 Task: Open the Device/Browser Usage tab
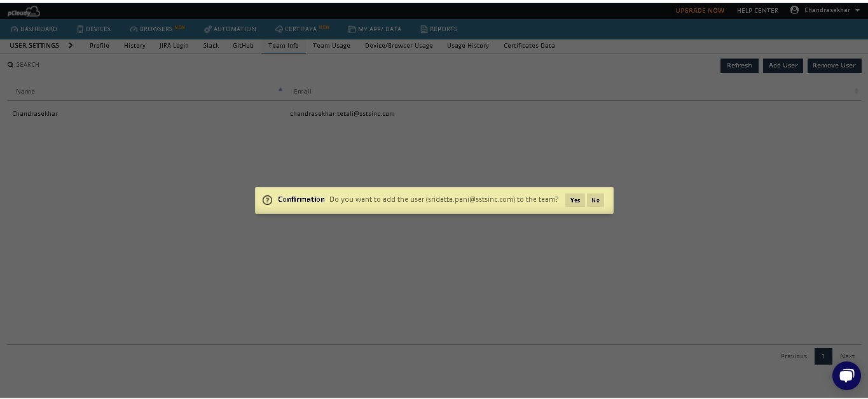[399, 46]
